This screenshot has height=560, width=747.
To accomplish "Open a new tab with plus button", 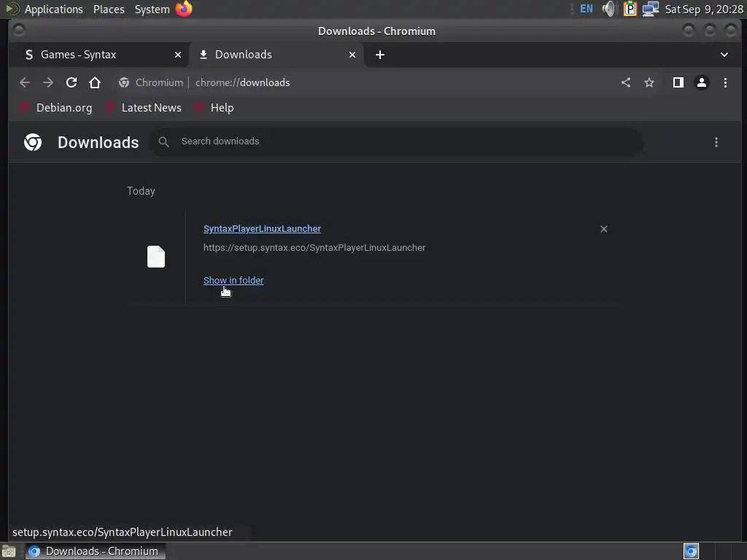I will (x=379, y=55).
